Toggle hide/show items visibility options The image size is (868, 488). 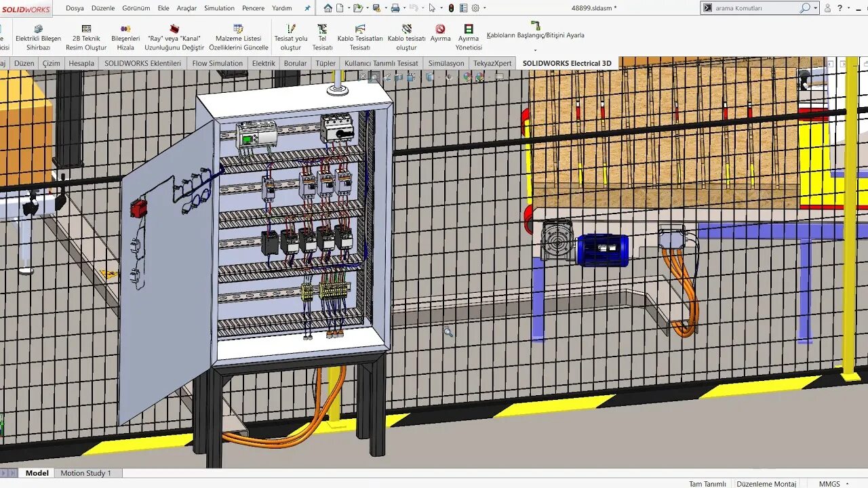448,78
